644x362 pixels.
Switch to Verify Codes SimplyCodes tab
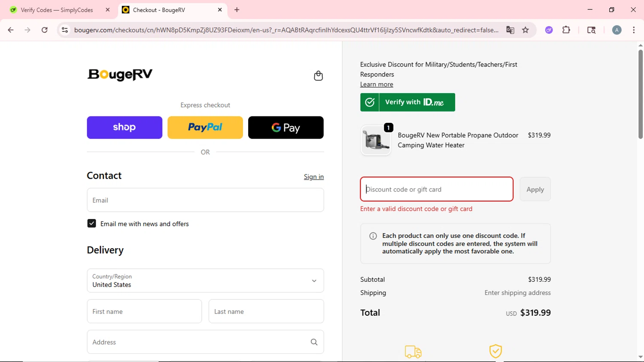point(57,9)
